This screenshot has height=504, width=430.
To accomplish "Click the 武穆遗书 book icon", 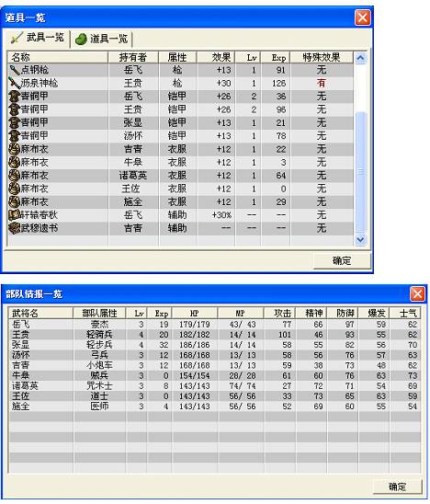I will point(15,228).
